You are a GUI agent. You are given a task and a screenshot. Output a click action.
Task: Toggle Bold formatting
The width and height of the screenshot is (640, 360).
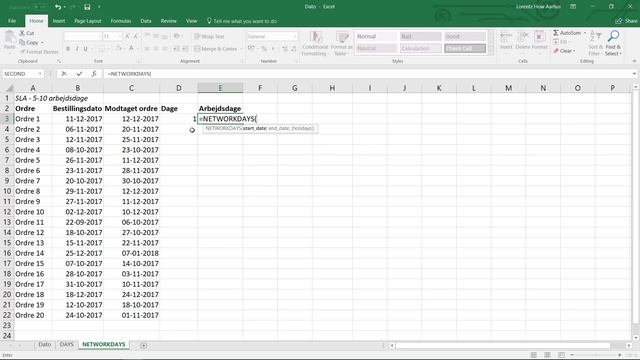point(68,49)
